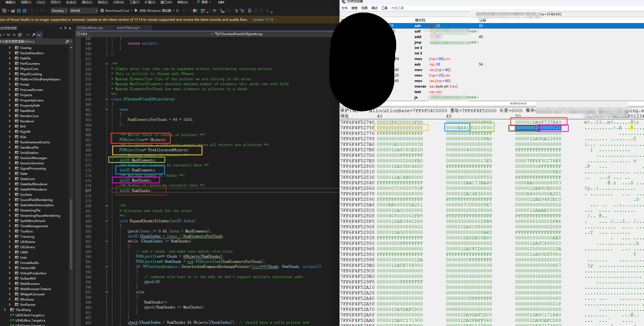644x326 pixels.
Task: Toggle pin on Solution Explorer panel
Action: click(x=65, y=28)
